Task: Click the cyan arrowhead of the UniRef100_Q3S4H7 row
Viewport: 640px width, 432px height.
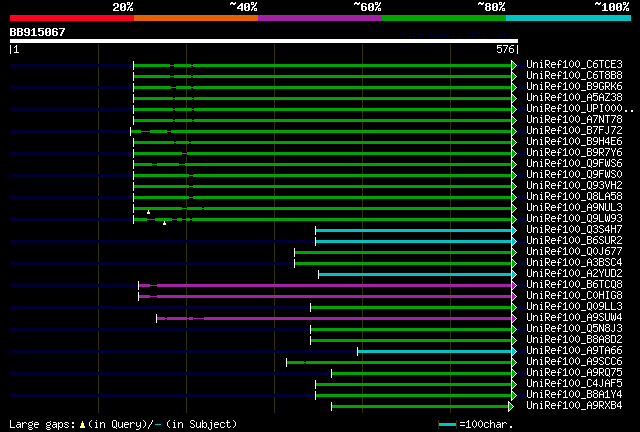Action: (514, 231)
